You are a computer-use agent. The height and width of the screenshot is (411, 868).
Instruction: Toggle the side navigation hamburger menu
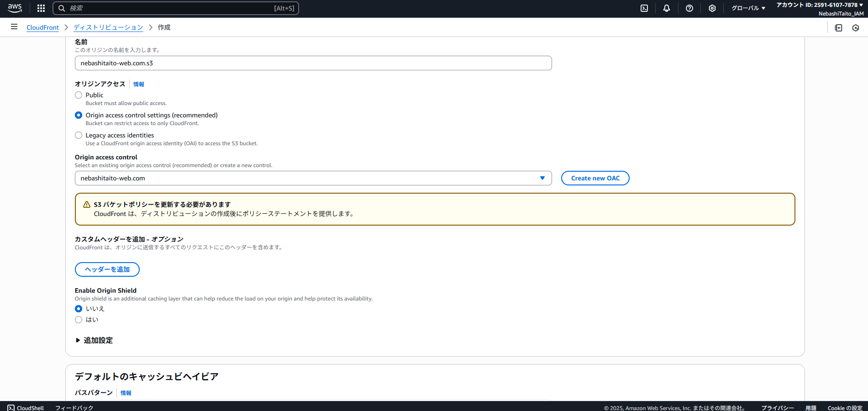14,27
